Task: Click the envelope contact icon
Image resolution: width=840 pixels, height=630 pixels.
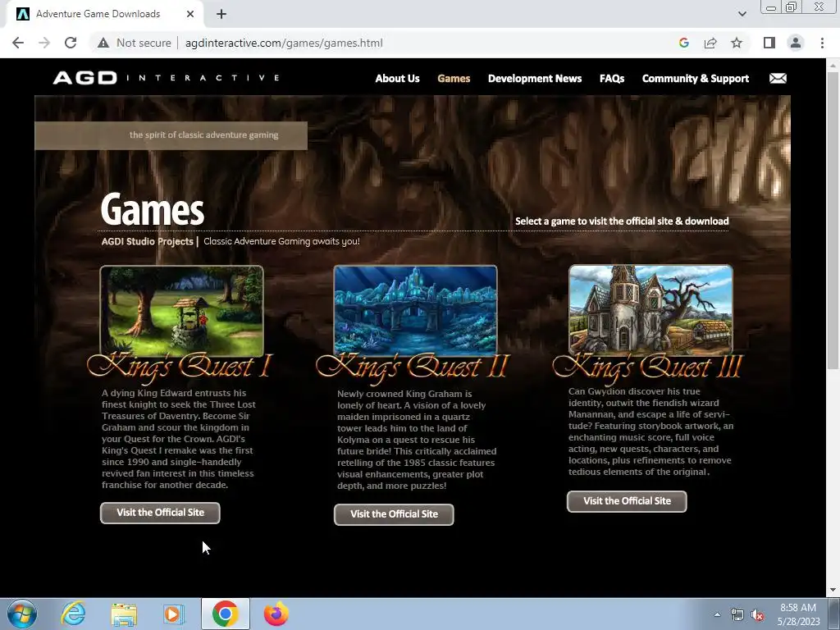Action: pos(778,78)
